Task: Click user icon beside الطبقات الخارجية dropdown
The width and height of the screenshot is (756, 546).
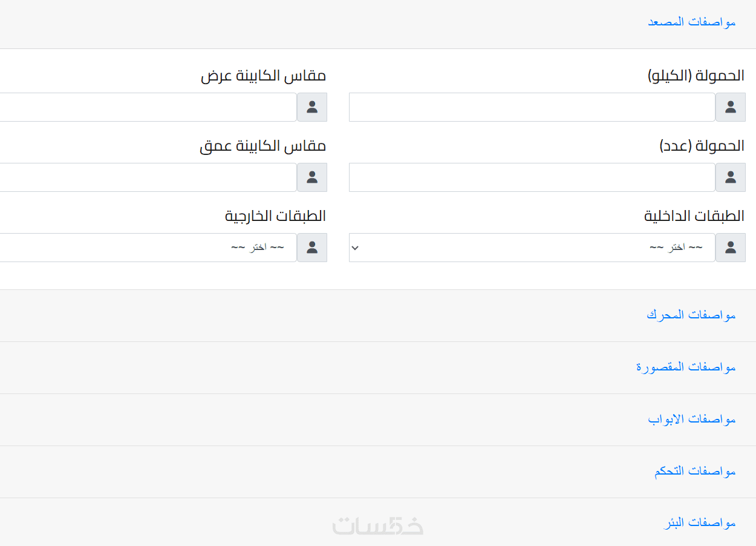Action: tap(312, 248)
